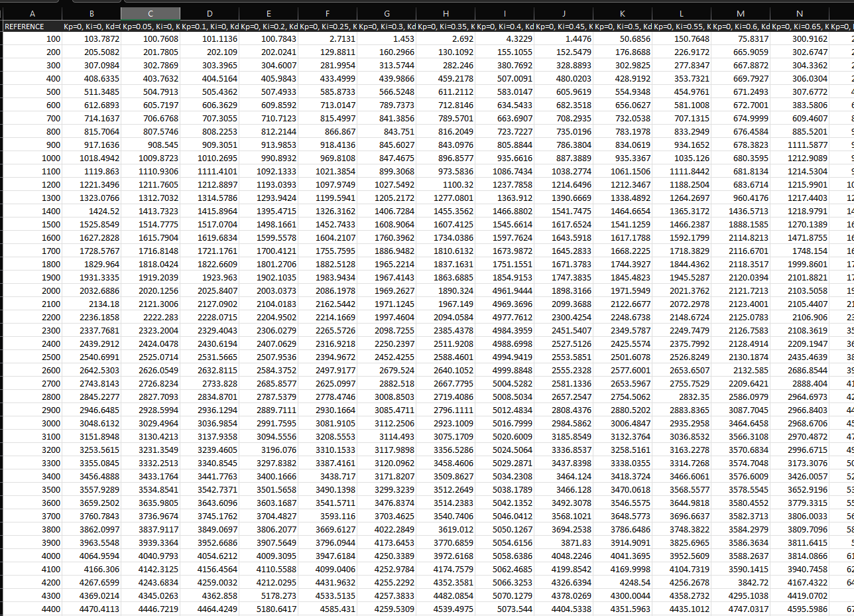Select the Kp=0, Ki=0.4 header cell
Screen dimensions: 854x616
[505, 27]
